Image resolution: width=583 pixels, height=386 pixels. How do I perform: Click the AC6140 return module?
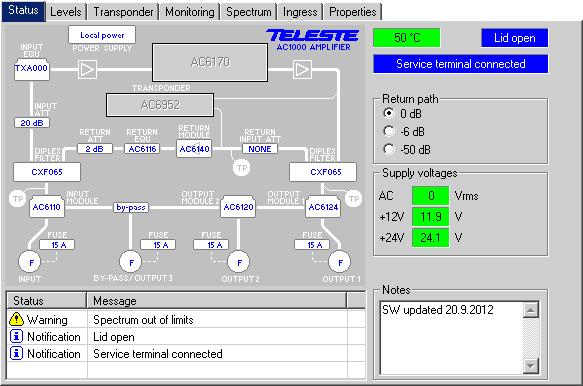pyautogui.click(x=194, y=149)
